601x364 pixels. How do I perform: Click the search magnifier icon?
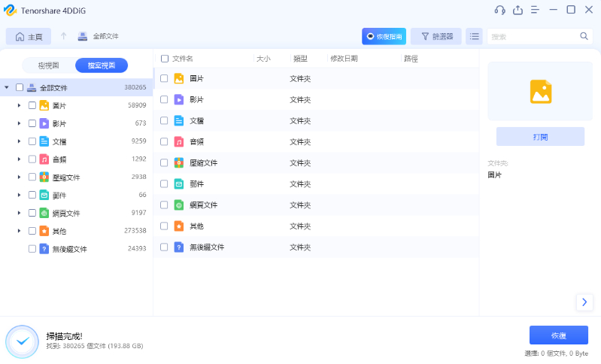584,36
